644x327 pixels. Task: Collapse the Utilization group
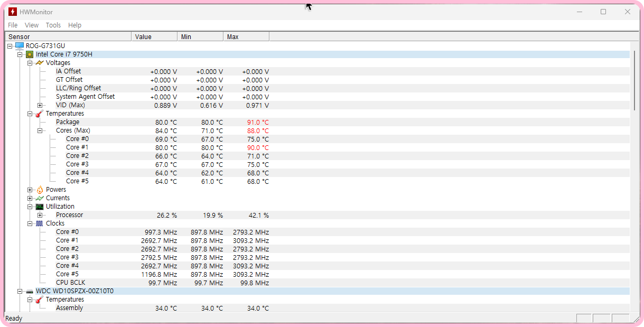coord(30,207)
